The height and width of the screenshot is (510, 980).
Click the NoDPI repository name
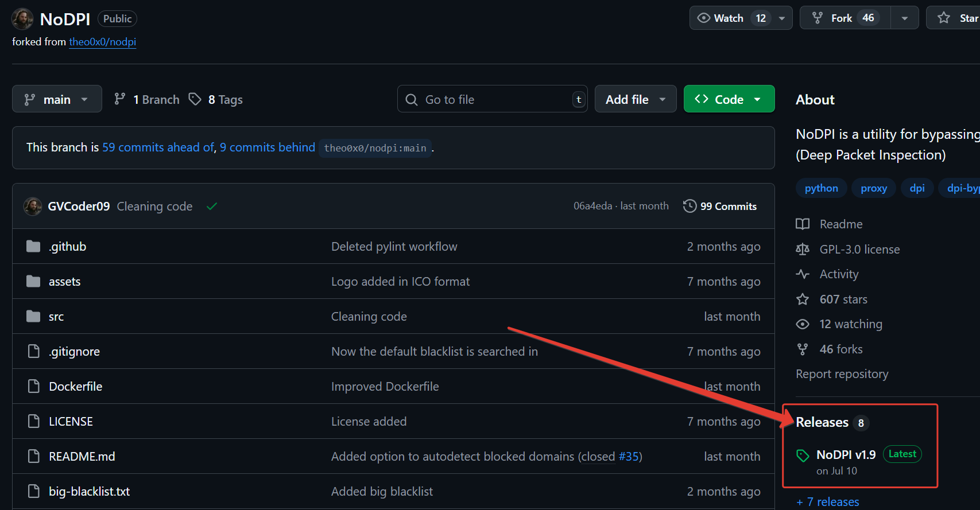point(65,19)
